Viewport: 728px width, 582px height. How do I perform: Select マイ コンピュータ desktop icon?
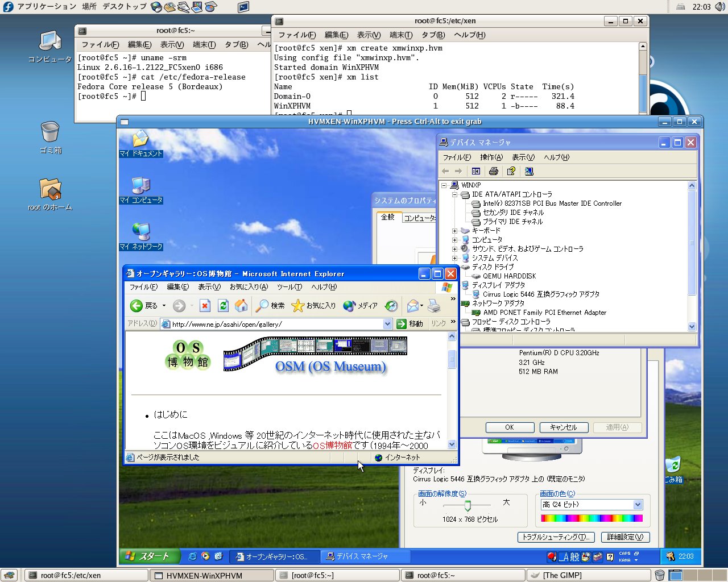[140, 190]
